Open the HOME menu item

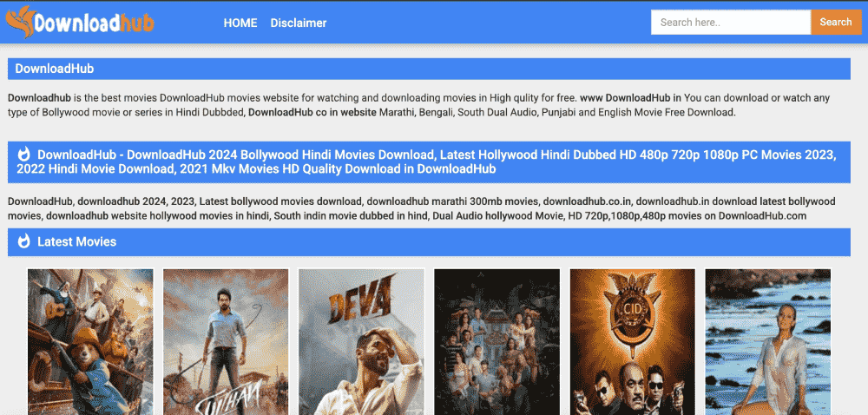coord(240,23)
